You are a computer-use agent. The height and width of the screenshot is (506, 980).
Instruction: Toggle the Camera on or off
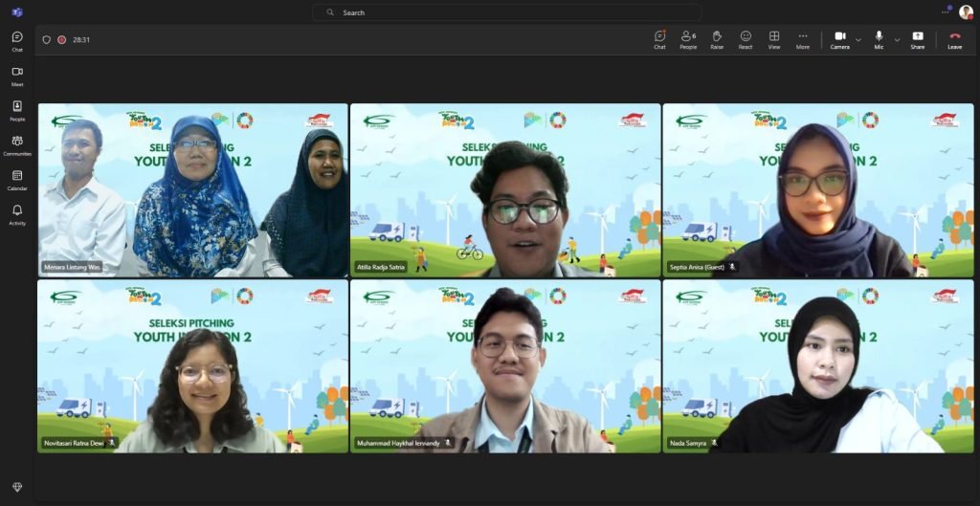pyautogui.click(x=839, y=39)
